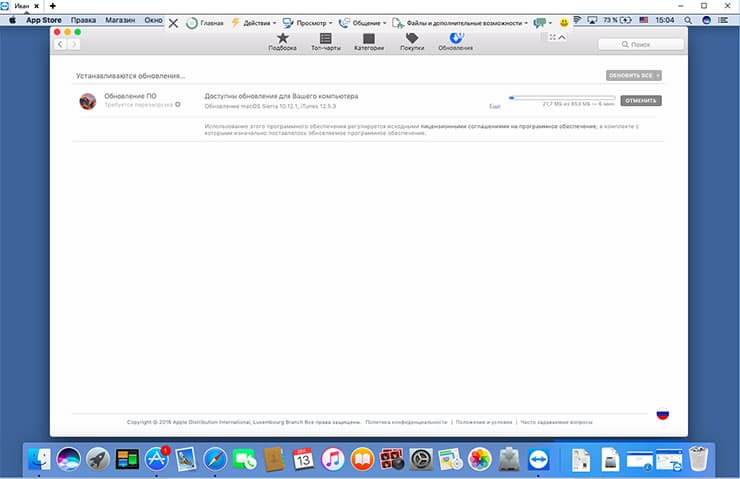
Task: Open TeamViewer in the Dock
Action: (x=538, y=459)
